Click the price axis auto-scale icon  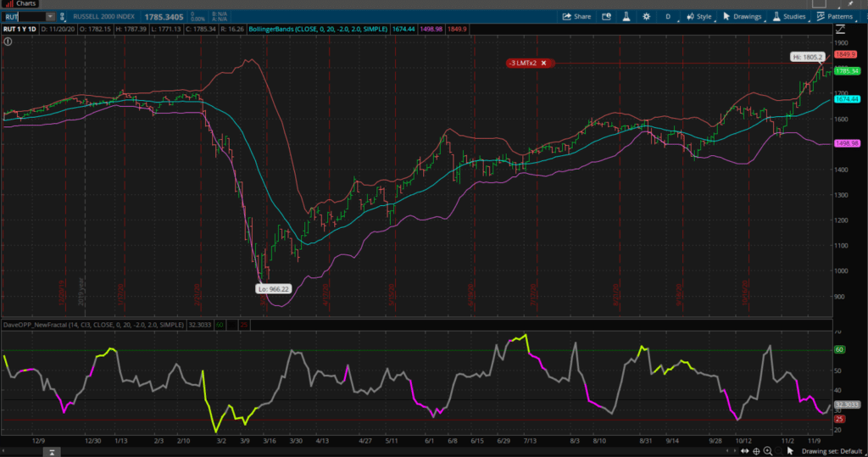[840, 30]
